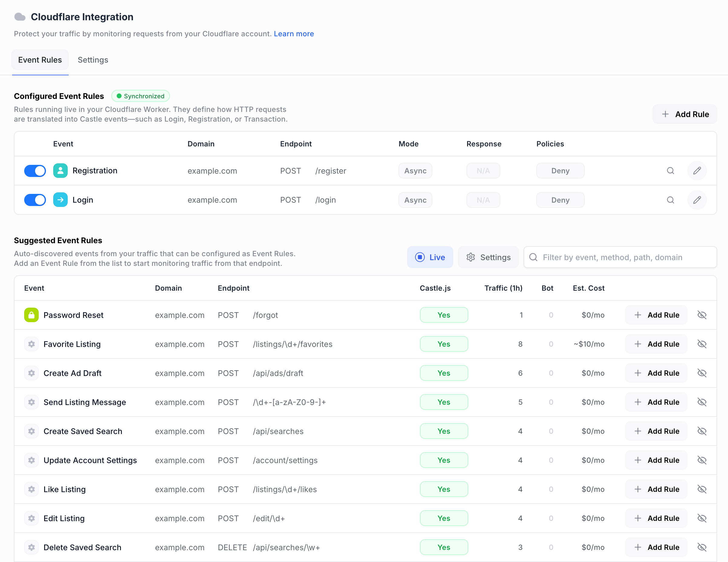Click the /register endpoint text

pos(331,171)
